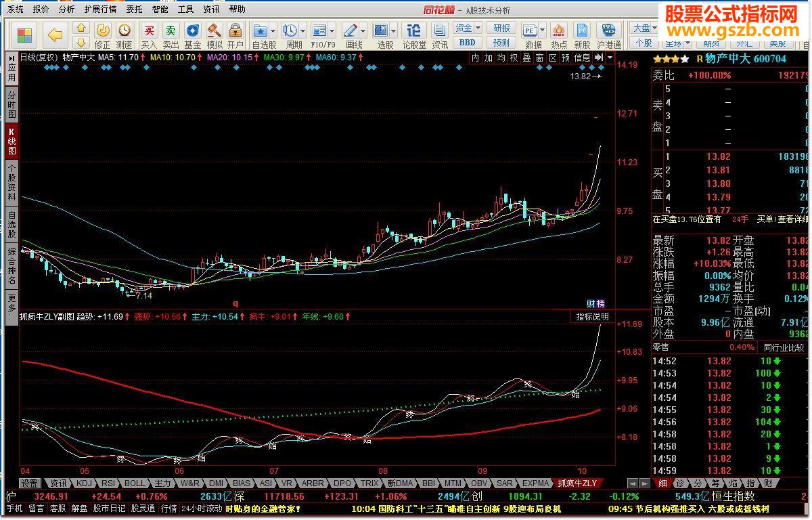Select the 抓疯牛ZLY indicator tab

tap(577, 483)
